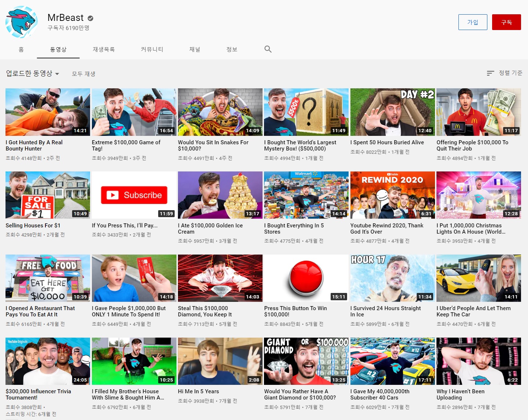Open the 정보 tab
This screenshot has height=420, width=528.
[x=232, y=49]
